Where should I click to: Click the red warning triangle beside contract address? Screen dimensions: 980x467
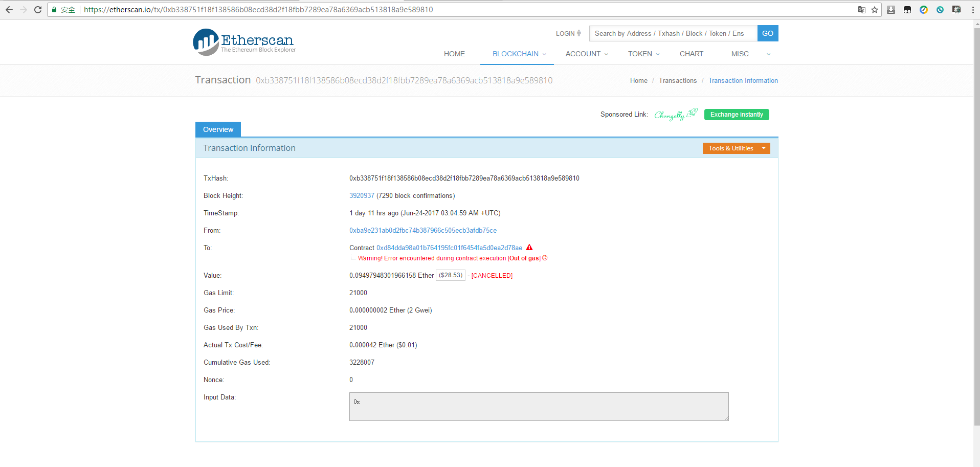(529, 247)
